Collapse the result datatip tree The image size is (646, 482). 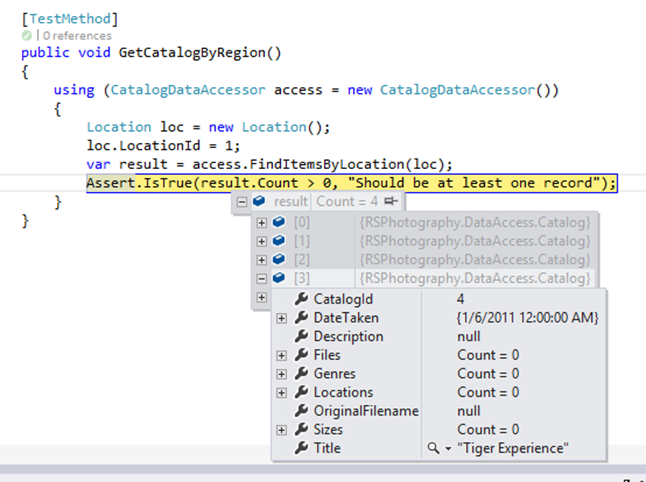point(242,201)
